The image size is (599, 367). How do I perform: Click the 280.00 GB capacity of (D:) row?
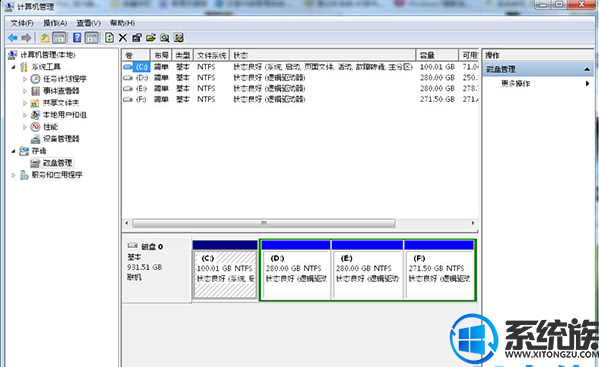coord(437,78)
